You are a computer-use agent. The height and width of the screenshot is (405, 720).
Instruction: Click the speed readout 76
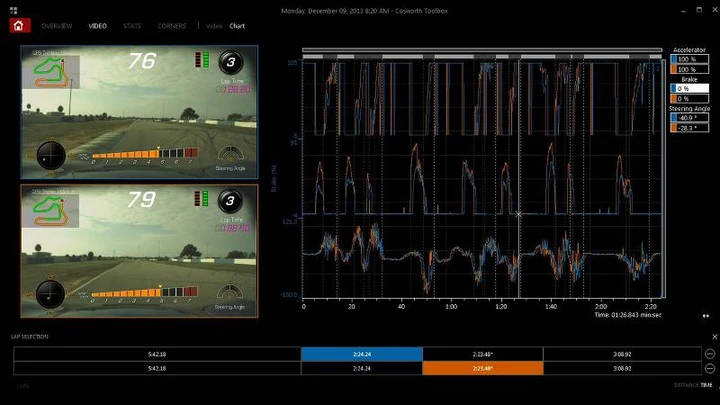(x=142, y=61)
